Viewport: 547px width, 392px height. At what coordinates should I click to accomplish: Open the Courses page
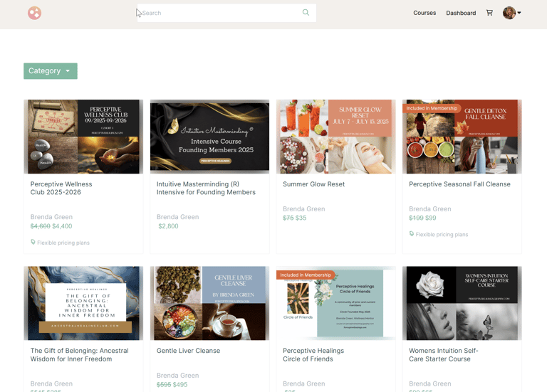(424, 13)
